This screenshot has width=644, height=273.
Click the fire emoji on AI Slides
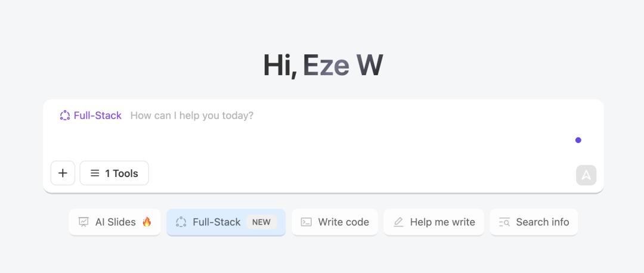click(147, 222)
